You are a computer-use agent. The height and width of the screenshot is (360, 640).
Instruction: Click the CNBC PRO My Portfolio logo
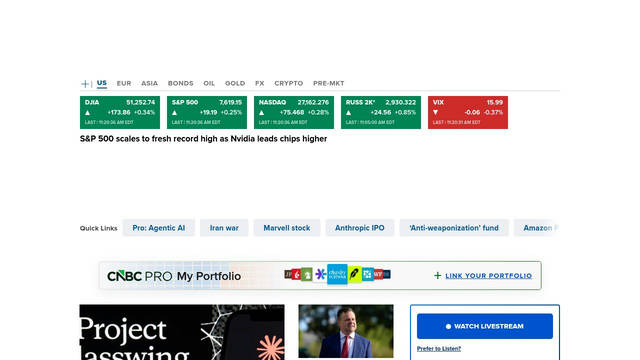click(x=174, y=276)
